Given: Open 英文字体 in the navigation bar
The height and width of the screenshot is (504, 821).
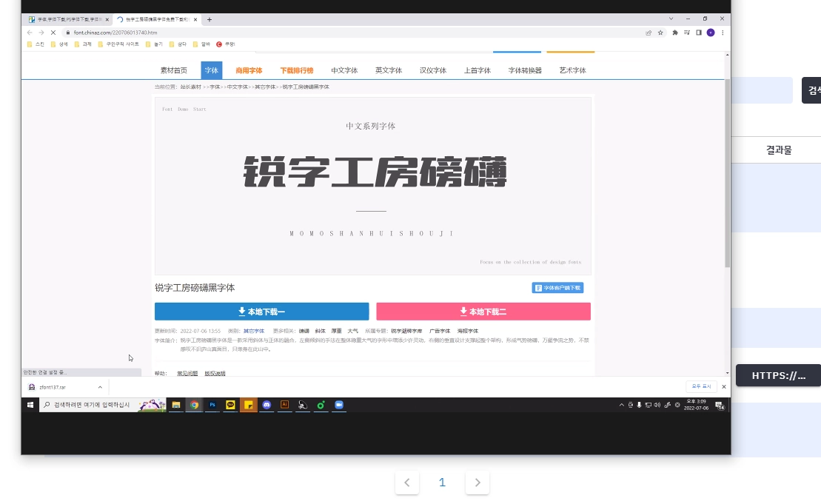Looking at the screenshot, I should coord(389,70).
